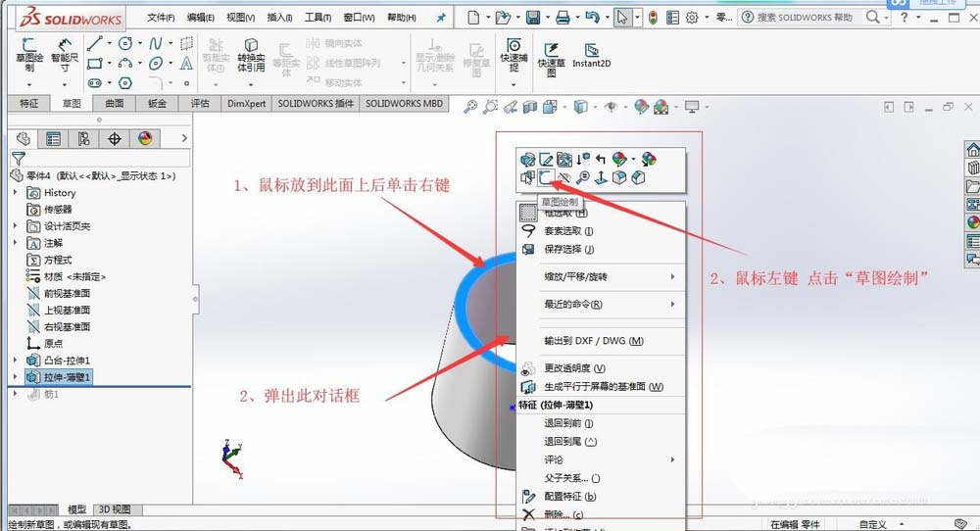Click Normal To icon in context toolbar
Viewport: 980px width, 531px height.
pyautogui.click(x=601, y=177)
